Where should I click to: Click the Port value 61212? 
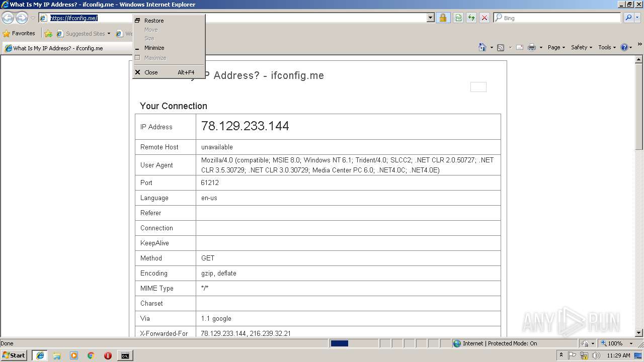pos(210,183)
